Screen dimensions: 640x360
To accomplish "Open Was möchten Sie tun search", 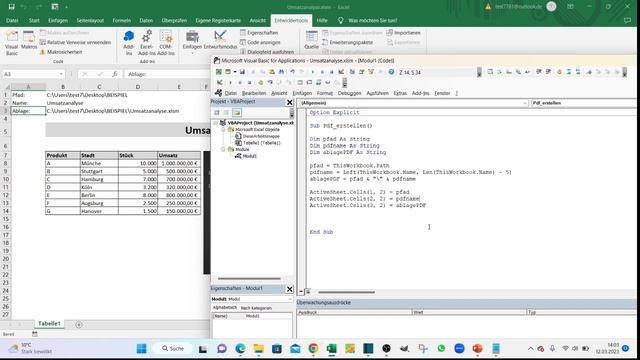I will (367, 20).
